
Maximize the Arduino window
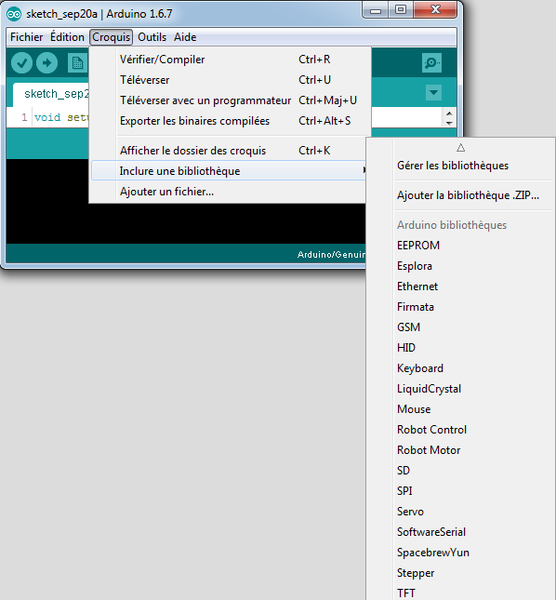click(401, 10)
